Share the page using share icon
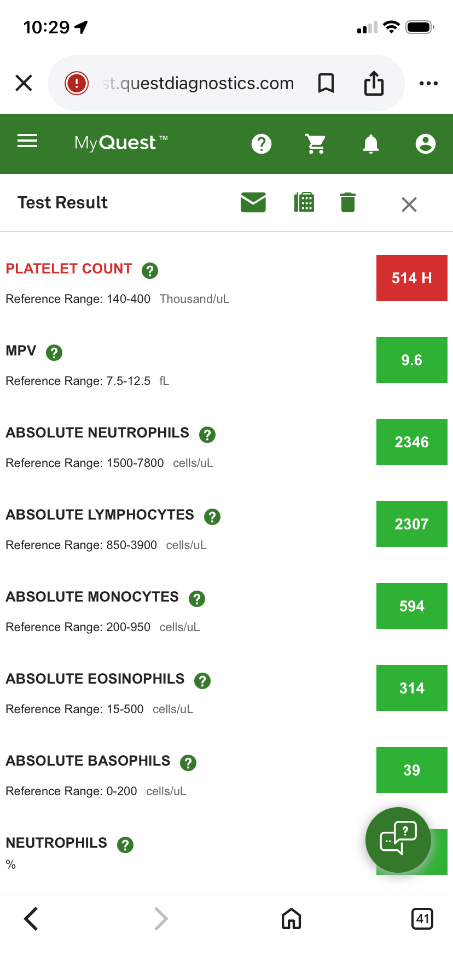The image size is (453, 980). click(x=374, y=83)
